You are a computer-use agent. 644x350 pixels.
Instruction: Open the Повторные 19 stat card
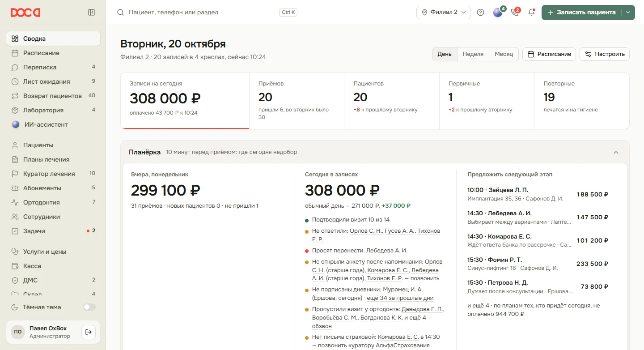[x=582, y=101]
